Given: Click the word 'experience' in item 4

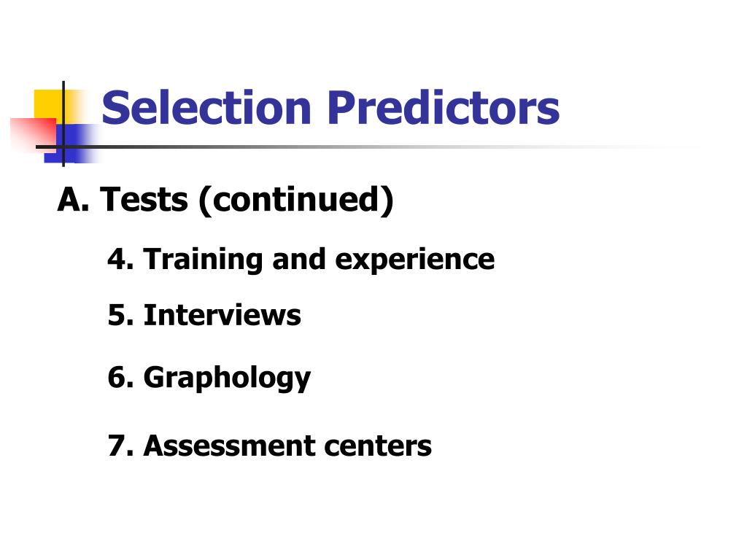Looking at the screenshot, I should tap(415, 262).
